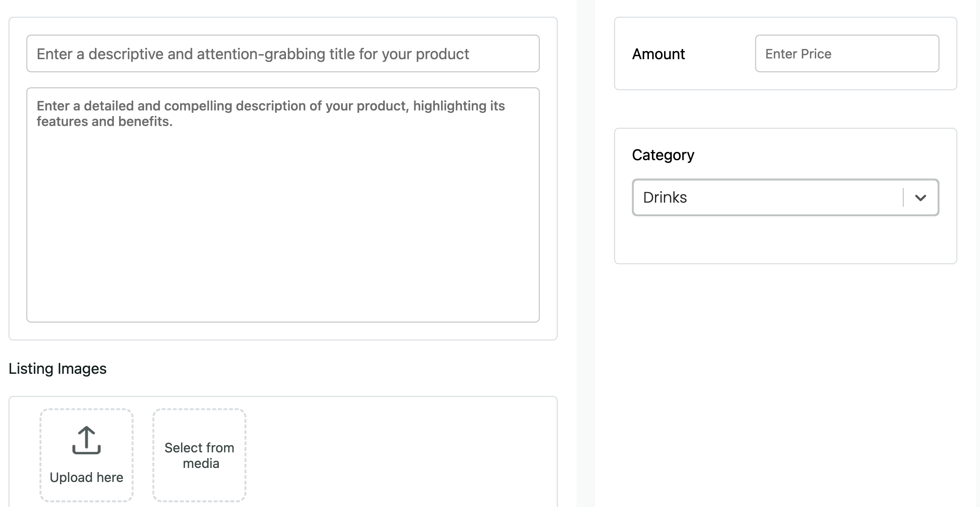980x507 pixels.
Task: Click the divider line beside dropdown chevron
Action: [903, 198]
